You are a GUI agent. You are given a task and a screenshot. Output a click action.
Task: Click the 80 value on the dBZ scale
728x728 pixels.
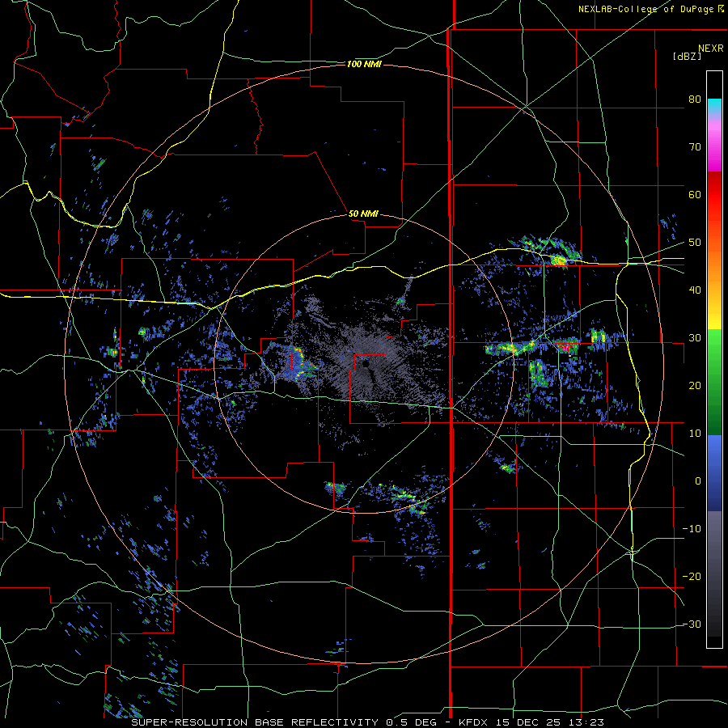695,99
